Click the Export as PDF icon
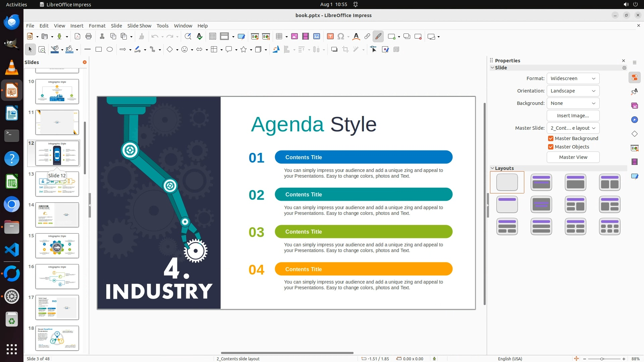The width and height of the screenshot is (644, 362). point(77,36)
